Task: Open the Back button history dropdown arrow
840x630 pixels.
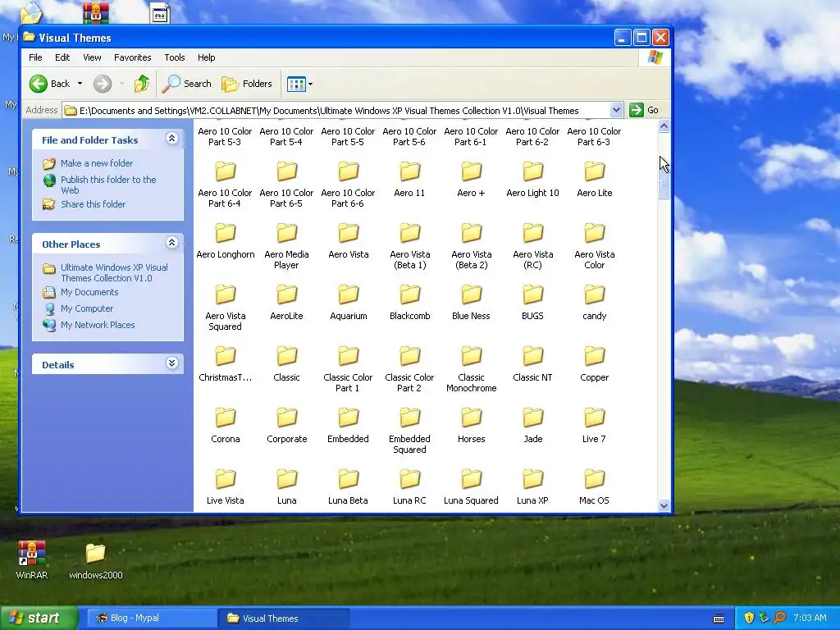Action: 80,84
